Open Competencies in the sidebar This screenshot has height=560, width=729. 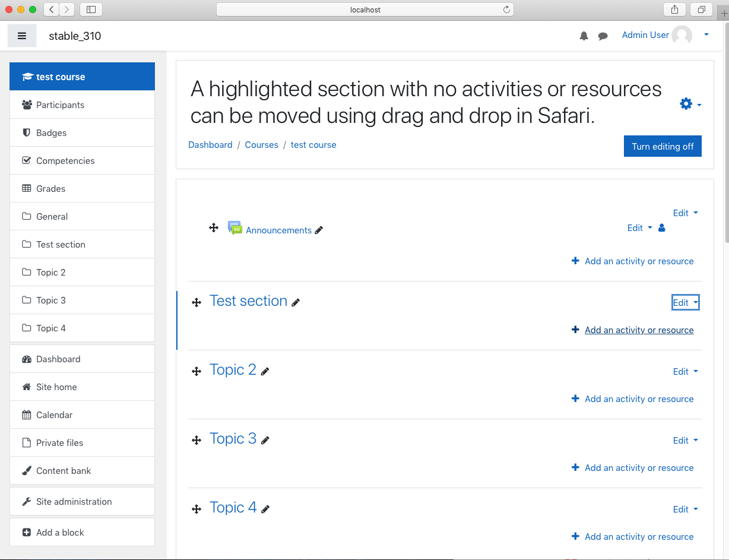click(x=82, y=160)
